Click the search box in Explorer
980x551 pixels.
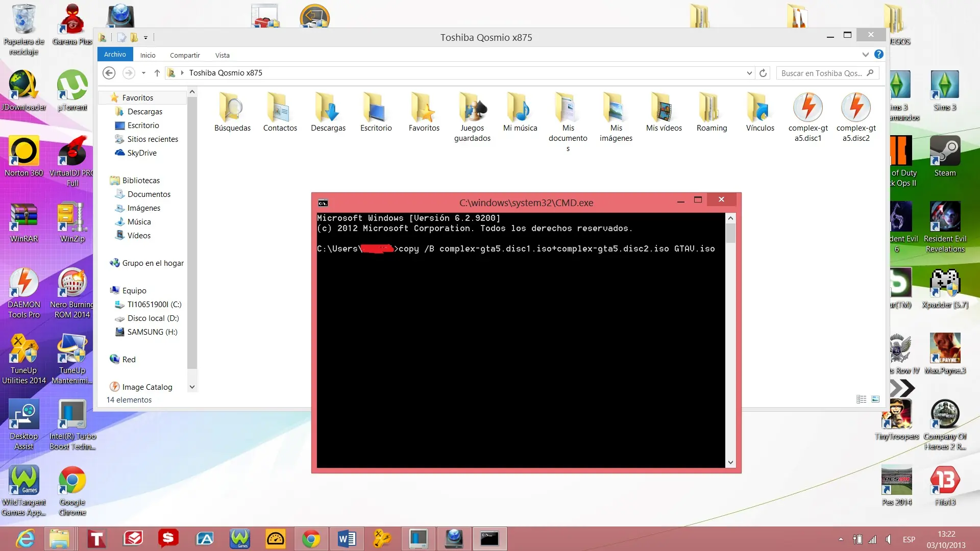point(827,73)
